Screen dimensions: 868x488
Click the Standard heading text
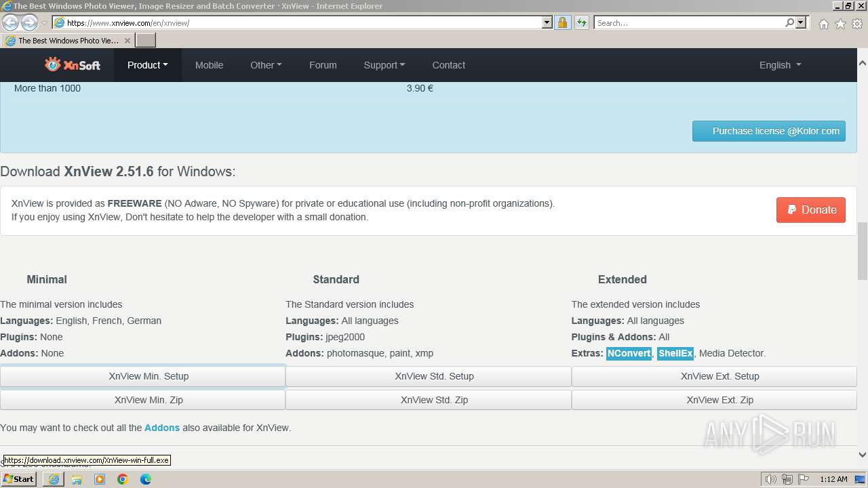[x=336, y=279]
